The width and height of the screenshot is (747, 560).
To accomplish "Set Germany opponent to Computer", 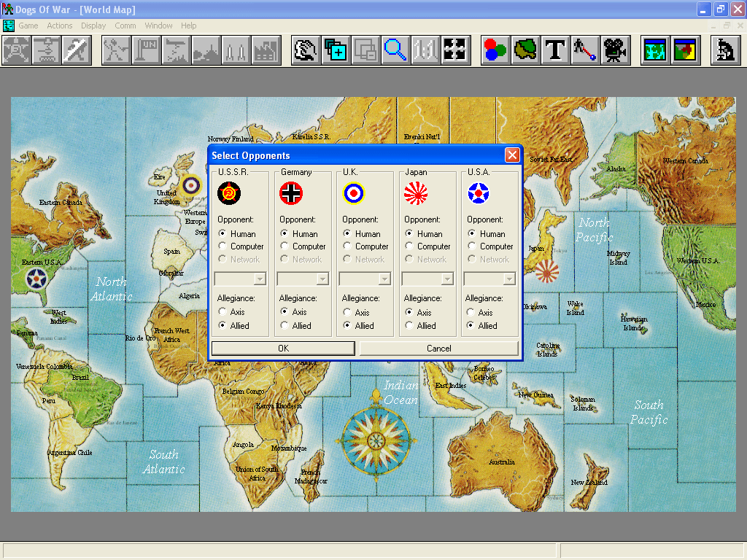I will (x=303, y=246).
